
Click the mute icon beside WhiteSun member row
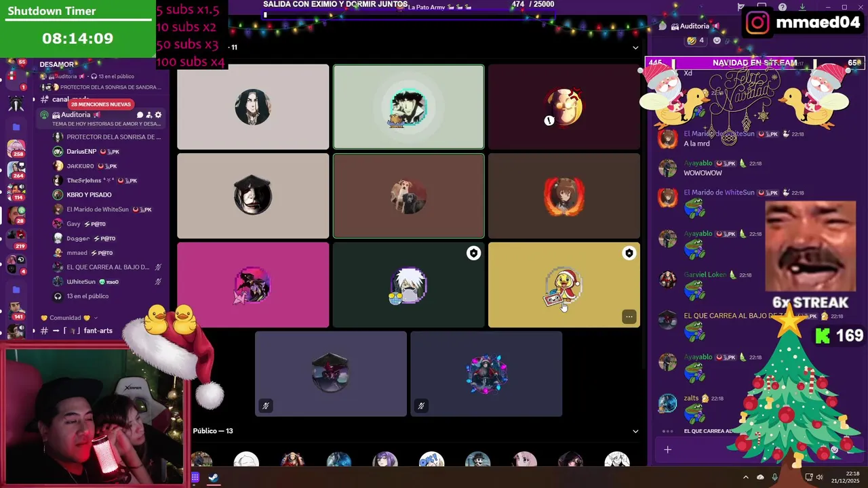pos(158,282)
